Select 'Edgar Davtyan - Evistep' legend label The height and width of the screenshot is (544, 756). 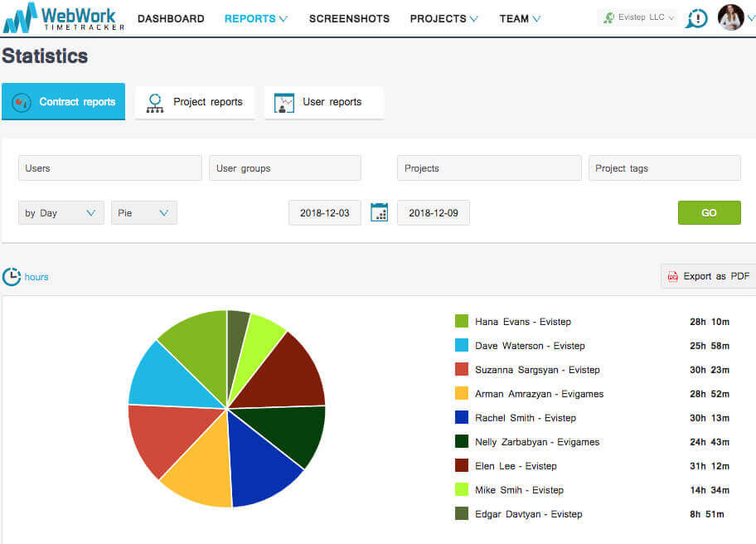pos(528,515)
